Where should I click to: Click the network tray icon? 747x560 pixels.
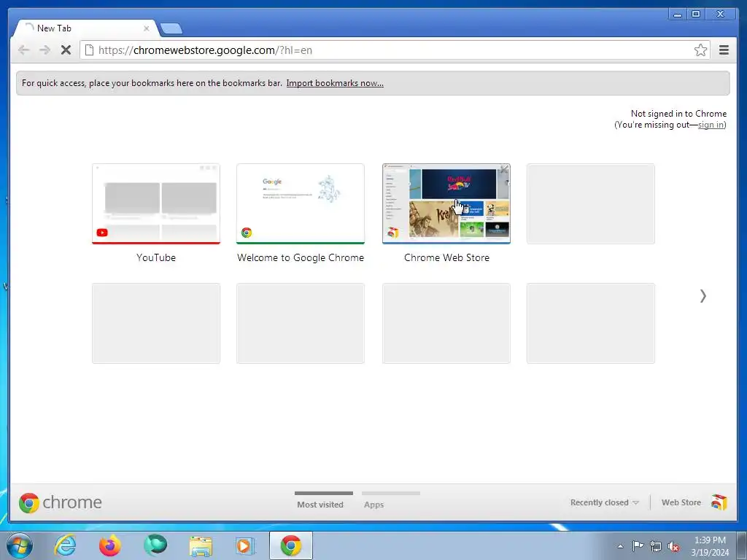click(656, 546)
